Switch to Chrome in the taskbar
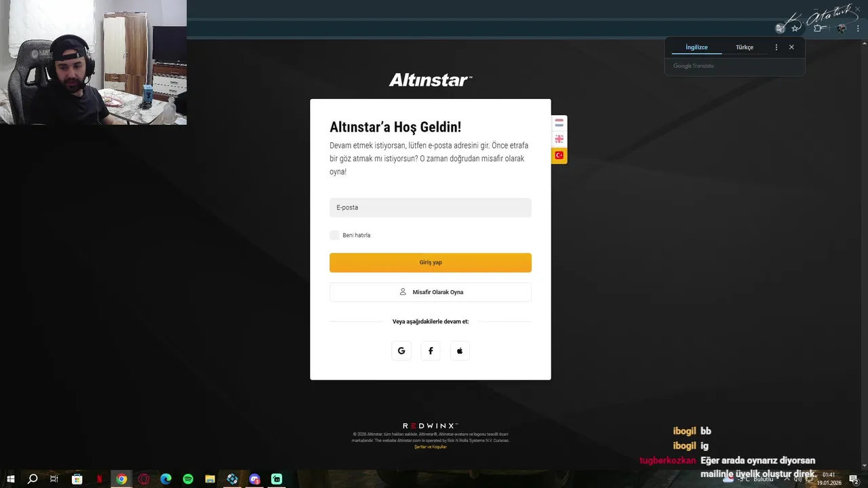The image size is (868, 488). [x=121, y=479]
